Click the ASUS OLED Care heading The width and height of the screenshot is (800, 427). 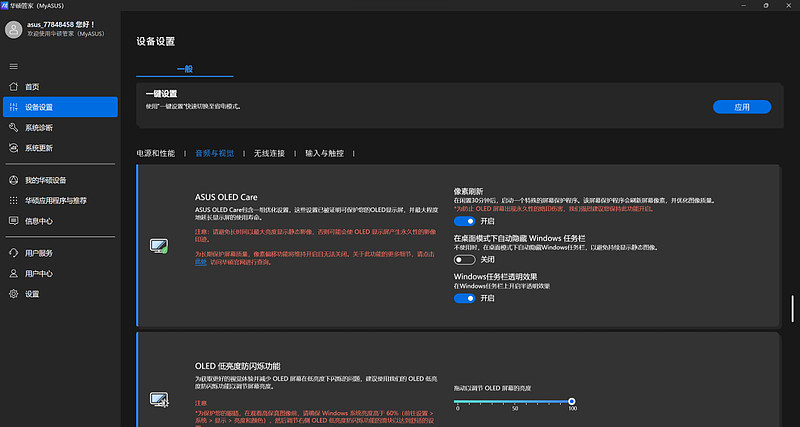226,197
